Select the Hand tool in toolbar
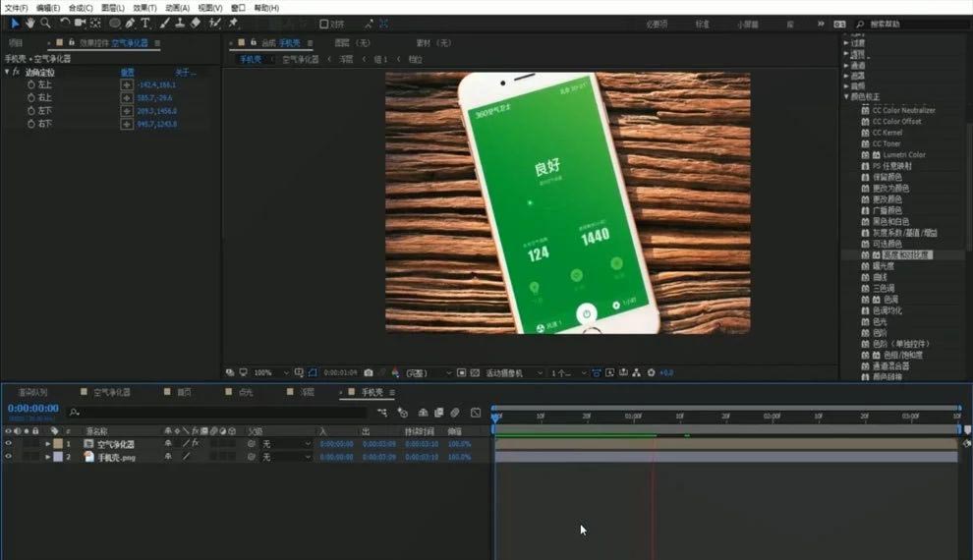Image resolution: width=973 pixels, height=560 pixels. coord(29,23)
